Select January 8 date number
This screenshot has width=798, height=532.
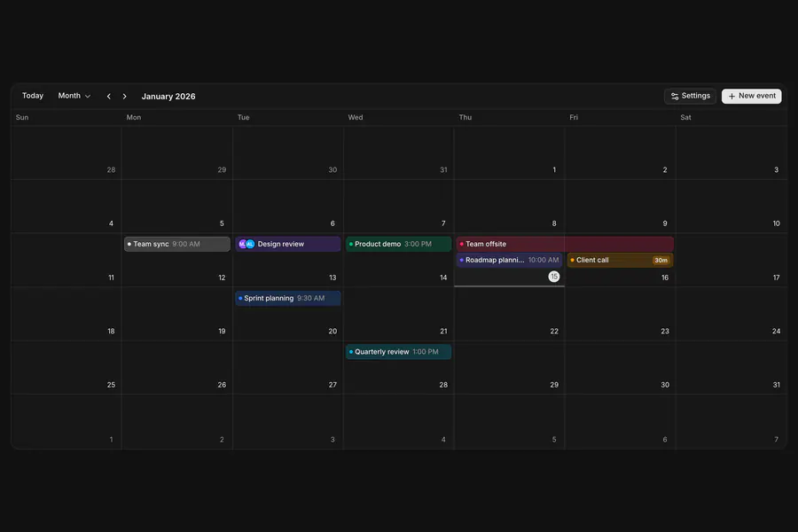coord(554,223)
